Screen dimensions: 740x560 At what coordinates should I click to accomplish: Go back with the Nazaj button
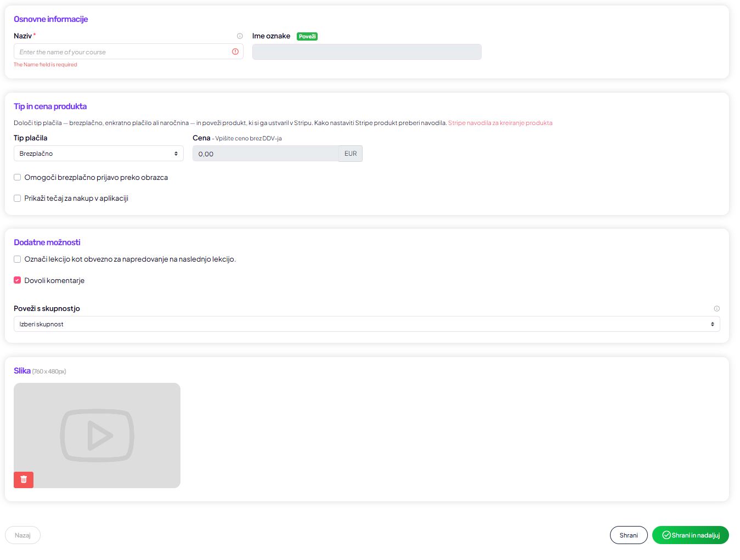[x=22, y=535]
